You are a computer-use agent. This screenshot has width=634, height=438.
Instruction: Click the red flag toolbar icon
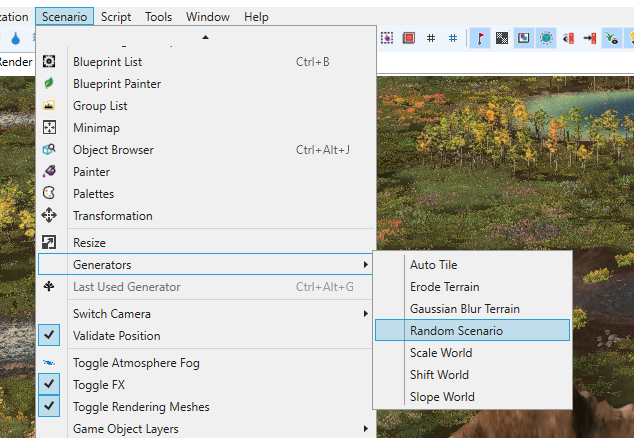click(480, 38)
